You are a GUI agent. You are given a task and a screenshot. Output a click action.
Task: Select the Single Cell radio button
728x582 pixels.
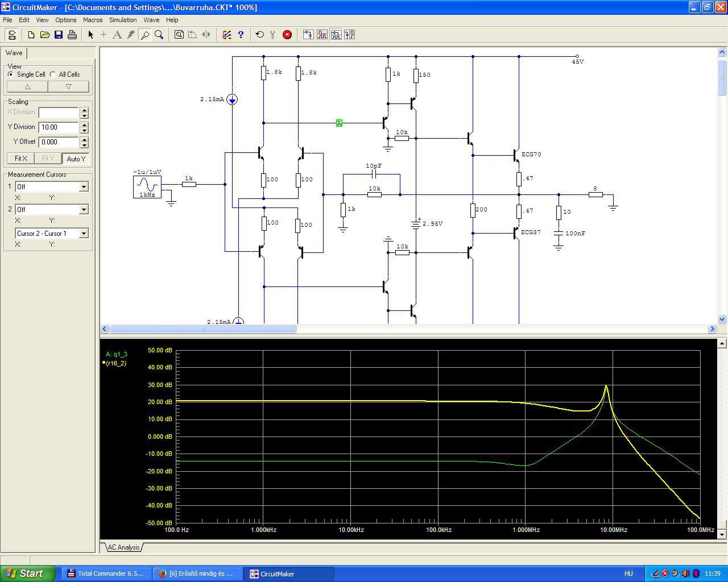point(11,74)
